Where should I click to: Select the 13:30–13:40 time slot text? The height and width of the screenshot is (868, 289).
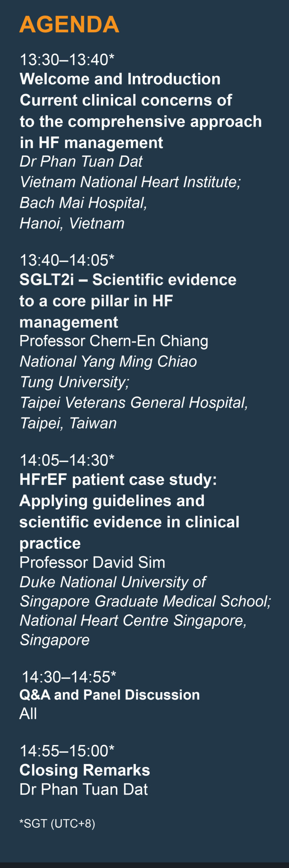click(67, 60)
